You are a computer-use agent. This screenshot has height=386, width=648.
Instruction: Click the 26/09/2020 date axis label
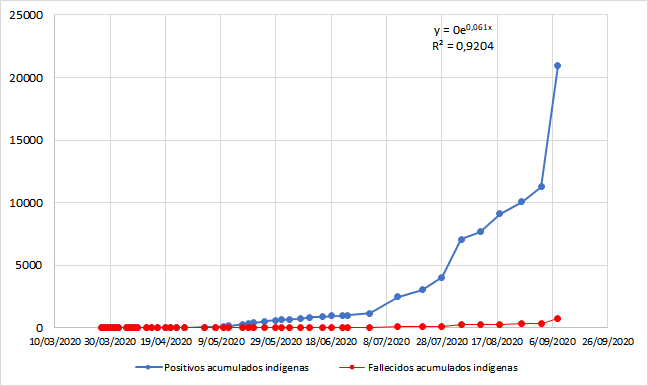tap(608, 342)
